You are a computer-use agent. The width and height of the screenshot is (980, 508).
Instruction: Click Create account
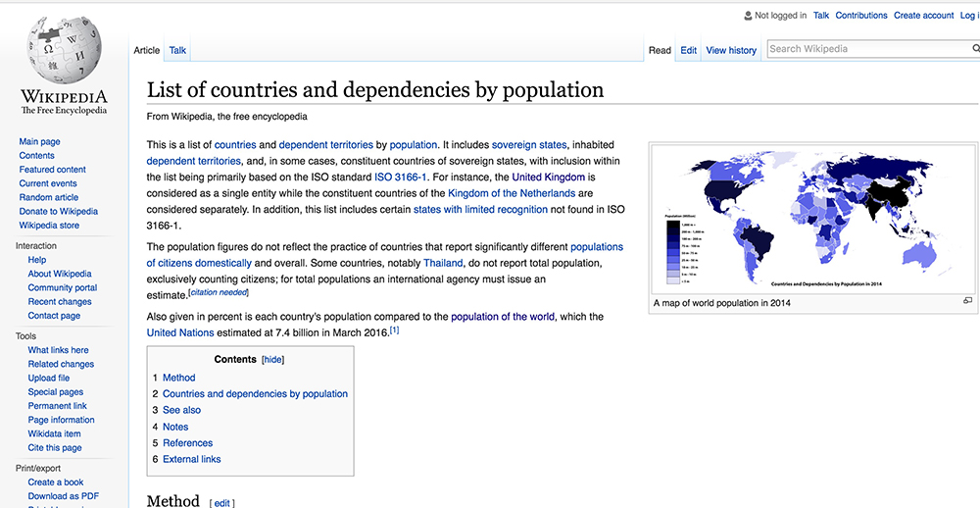pos(924,16)
